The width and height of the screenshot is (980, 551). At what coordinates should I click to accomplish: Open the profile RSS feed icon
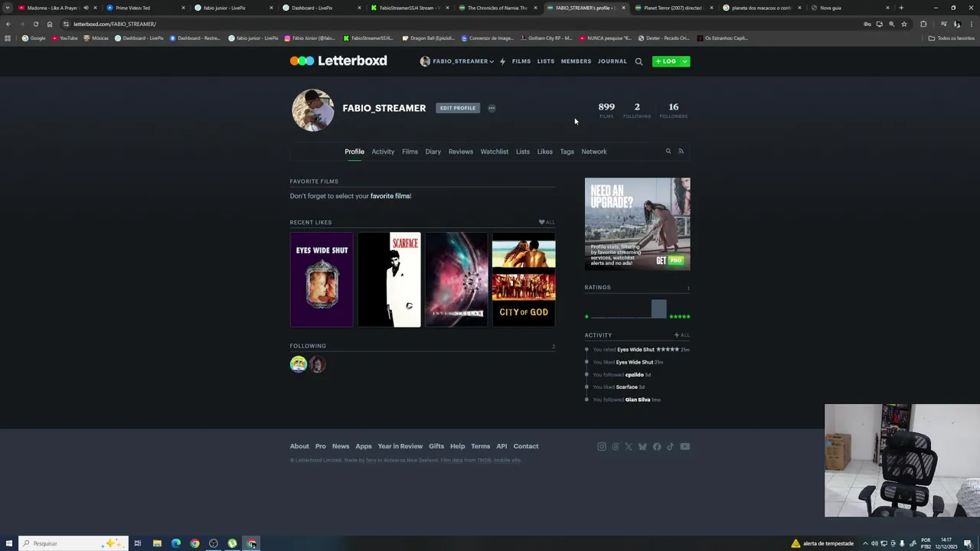(681, 152)
